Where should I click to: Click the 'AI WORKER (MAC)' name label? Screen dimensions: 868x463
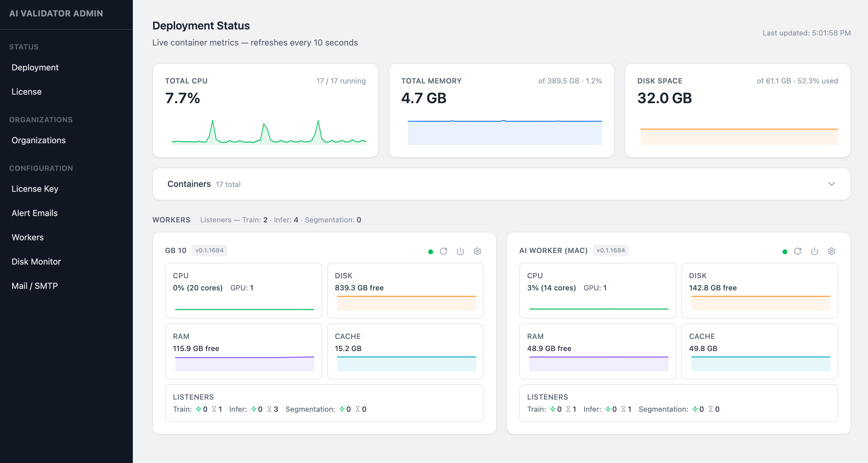point(553,250)
